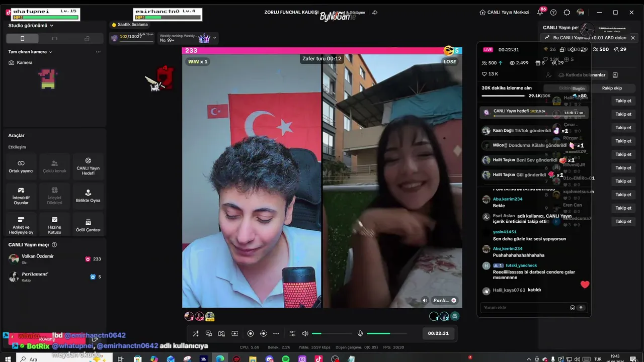Click the red heart in chat
The width and height of the screenshot is (644, 362).
click(585, 285)
